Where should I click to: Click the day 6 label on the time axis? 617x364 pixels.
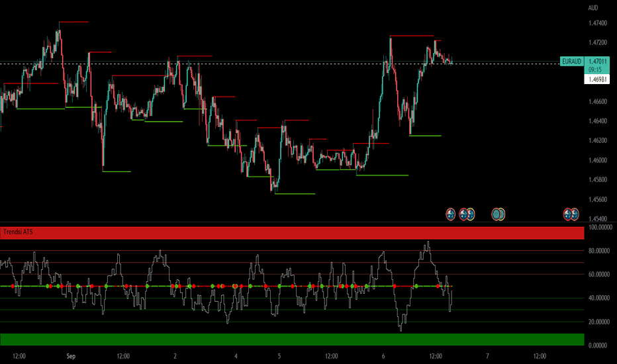pos(383,356)
